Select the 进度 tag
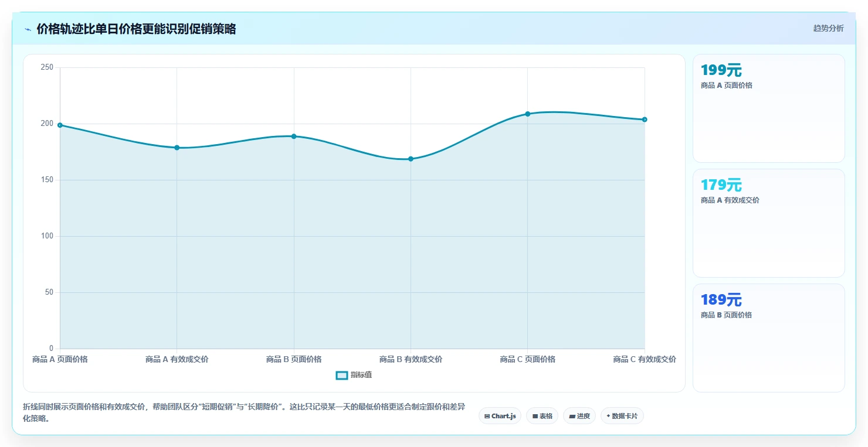Image resolution: width=868 pixels, height=447 pixels. (579, 416)
